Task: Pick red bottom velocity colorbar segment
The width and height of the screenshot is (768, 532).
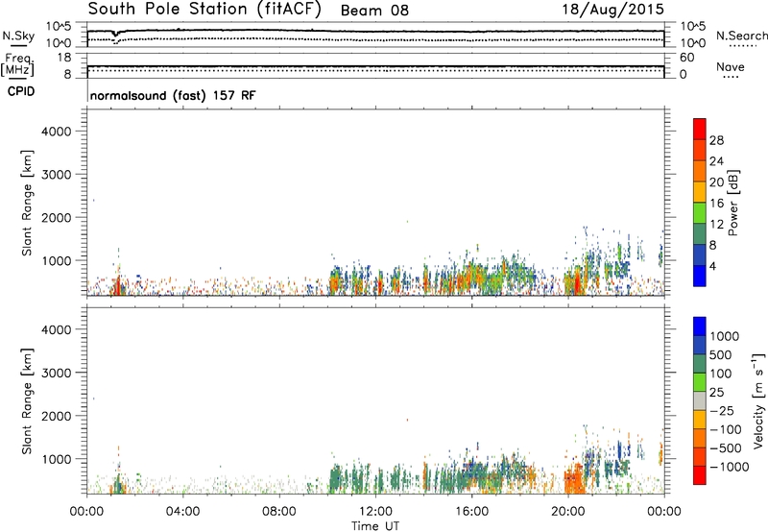Action: (x=700, y=475)
